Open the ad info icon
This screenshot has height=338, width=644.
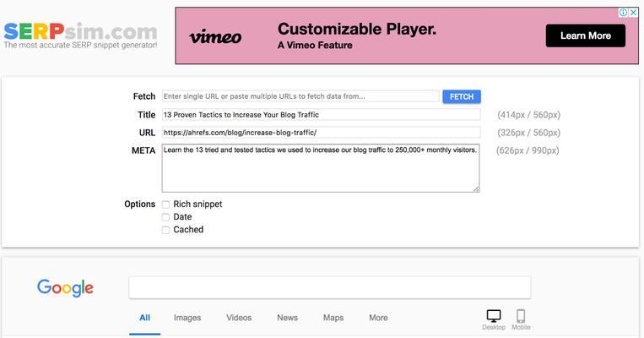[624, 13]
